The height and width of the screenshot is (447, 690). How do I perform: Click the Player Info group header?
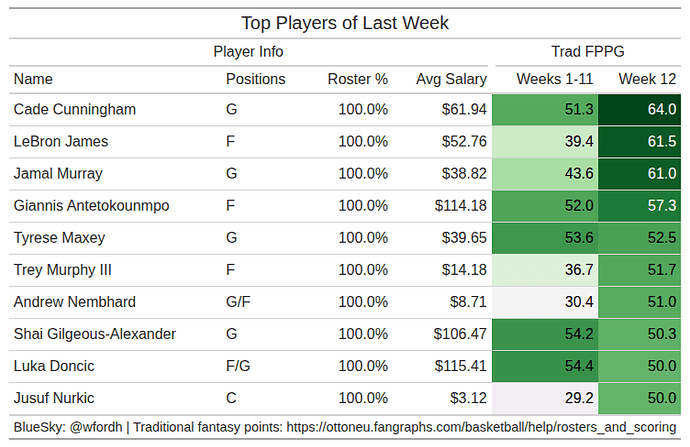pyautogui.click(x=248, y=51)
